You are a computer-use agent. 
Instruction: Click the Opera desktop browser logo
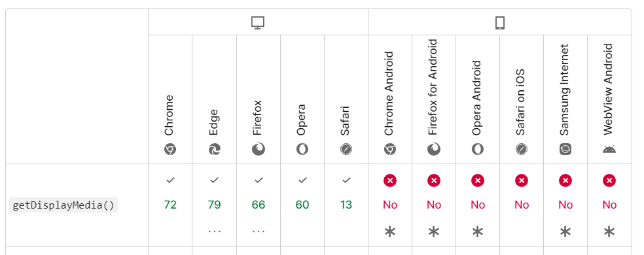coord(302,149)
